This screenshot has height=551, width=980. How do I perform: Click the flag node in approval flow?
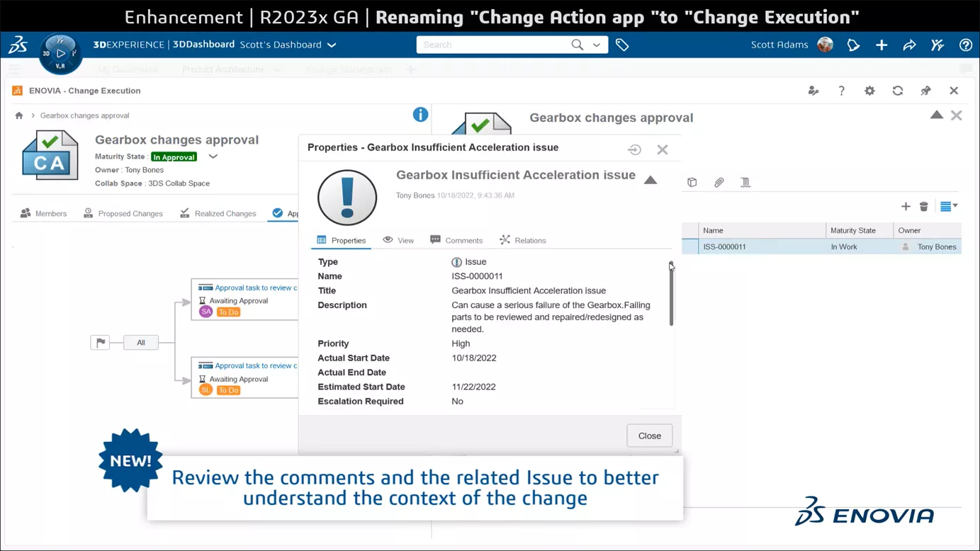point(101,343)
